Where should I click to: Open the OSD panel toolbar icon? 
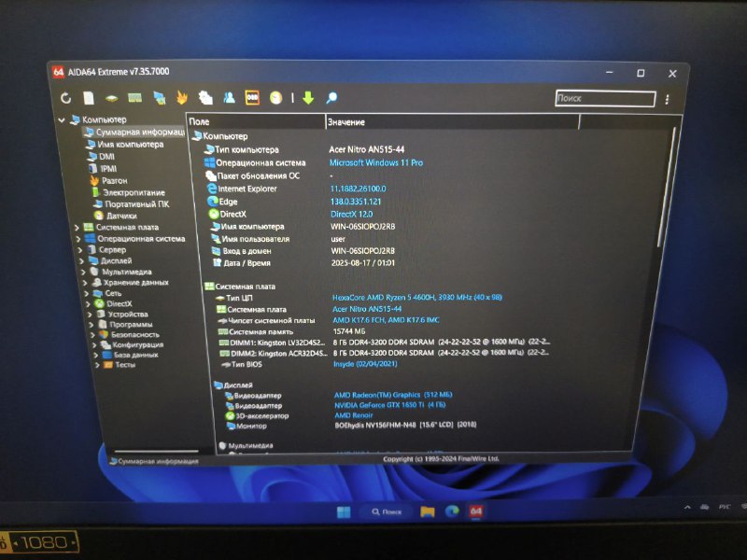click(252, 98)
